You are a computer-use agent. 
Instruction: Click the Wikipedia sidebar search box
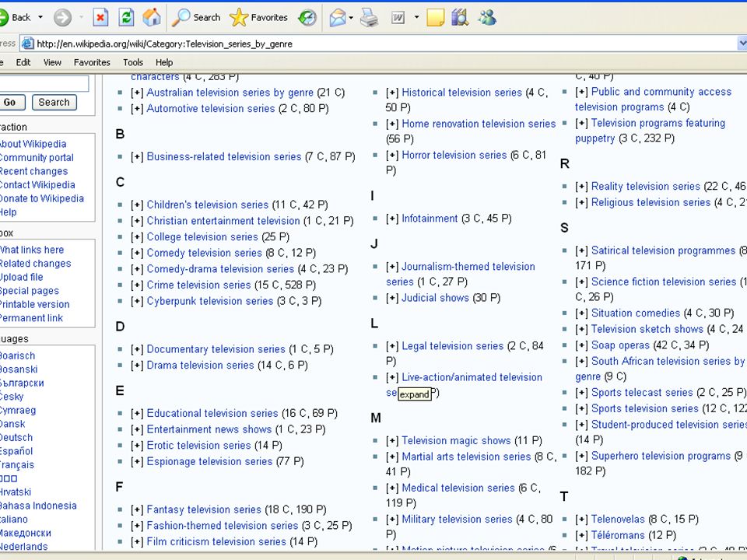click(44, 83)
